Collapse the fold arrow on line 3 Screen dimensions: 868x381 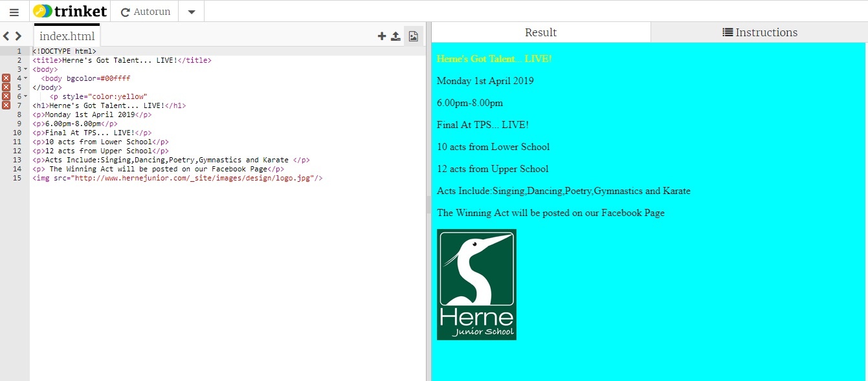26,69
